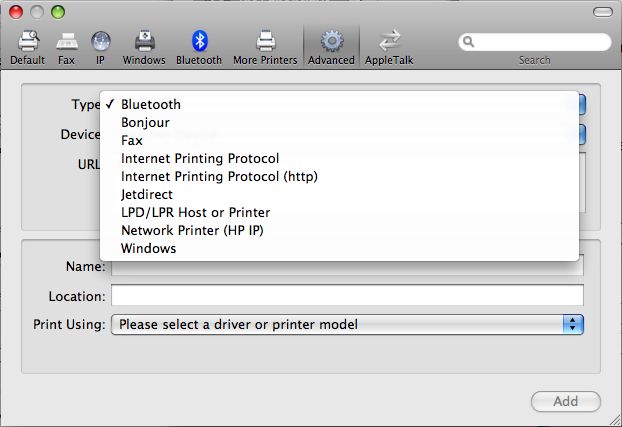The height and width of the screenshot is (427, 622).
Task: Zoom window with the green button
Action: [58, 12]
